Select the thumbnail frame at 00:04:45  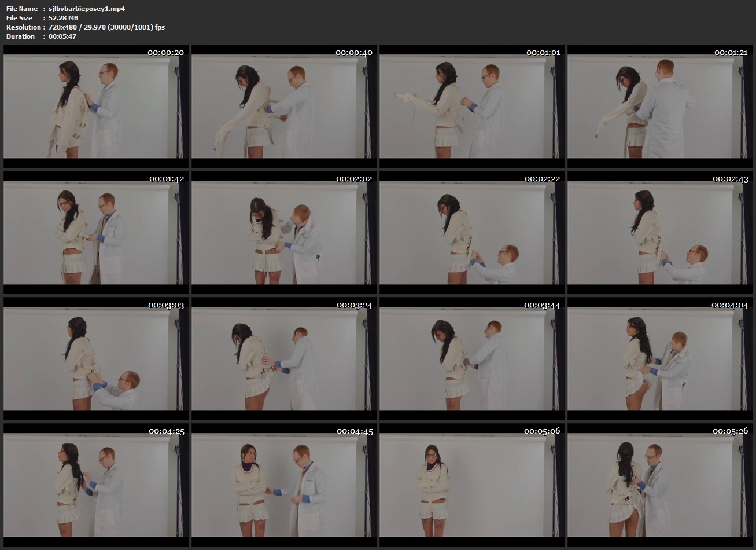click(284, 485)
